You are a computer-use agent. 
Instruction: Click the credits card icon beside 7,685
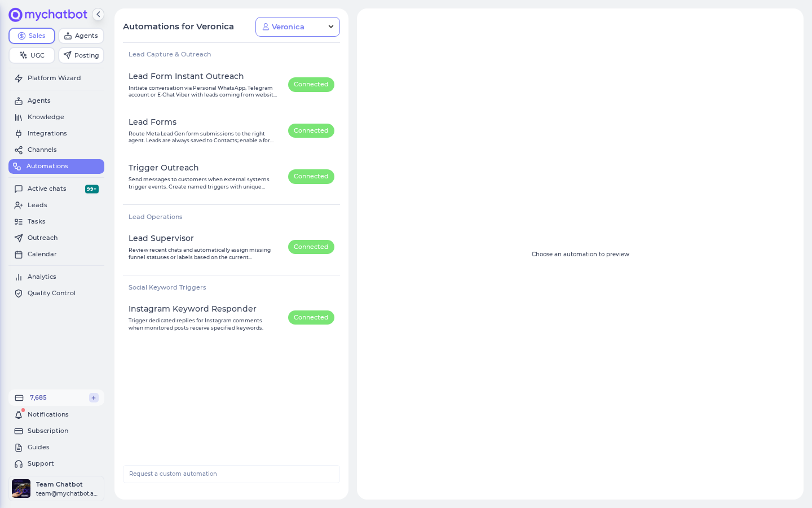point(19,398)
